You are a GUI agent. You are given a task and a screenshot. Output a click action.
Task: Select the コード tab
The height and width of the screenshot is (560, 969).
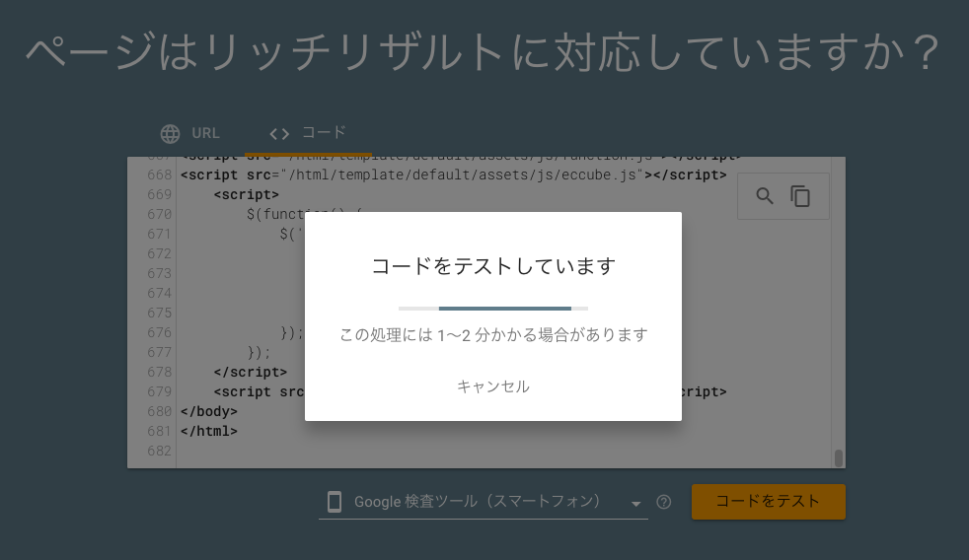click(308, 133)
